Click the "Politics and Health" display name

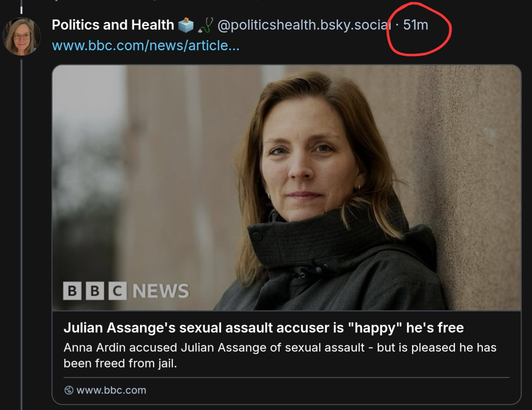[x=113, y=25]
